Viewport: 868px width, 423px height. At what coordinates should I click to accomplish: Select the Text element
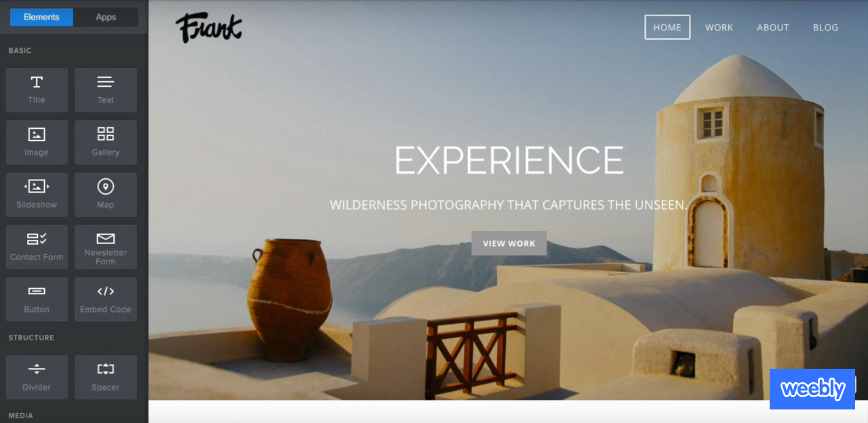(x=106, y=89)
